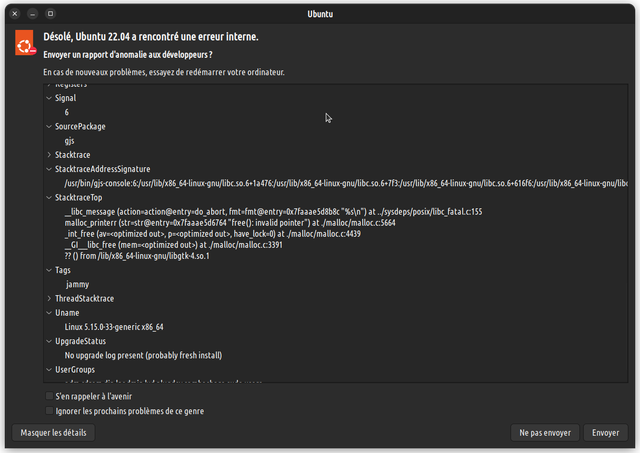Click the "Signal" tree label
640x453 pixels.
click(x=65, y=98)
